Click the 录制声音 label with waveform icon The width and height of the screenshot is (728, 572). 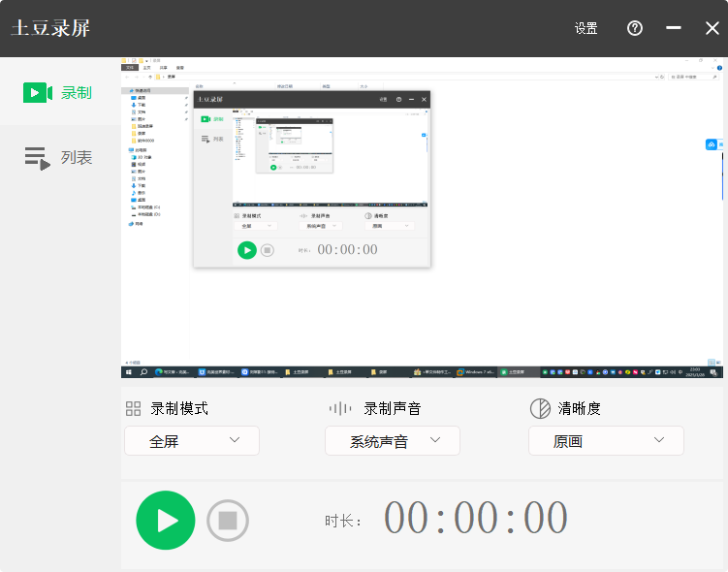coord(375,408)
